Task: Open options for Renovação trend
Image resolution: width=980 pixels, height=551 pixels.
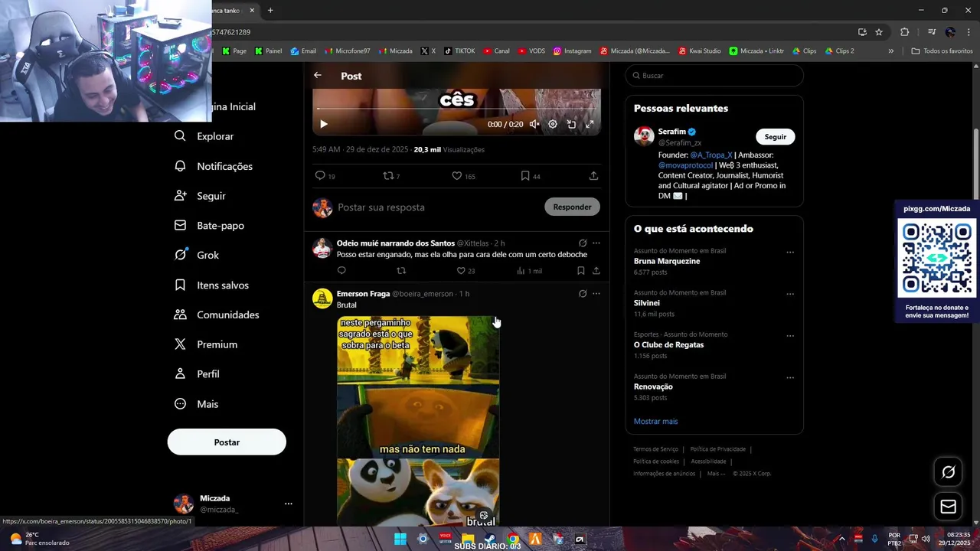Action: [790, 378]
